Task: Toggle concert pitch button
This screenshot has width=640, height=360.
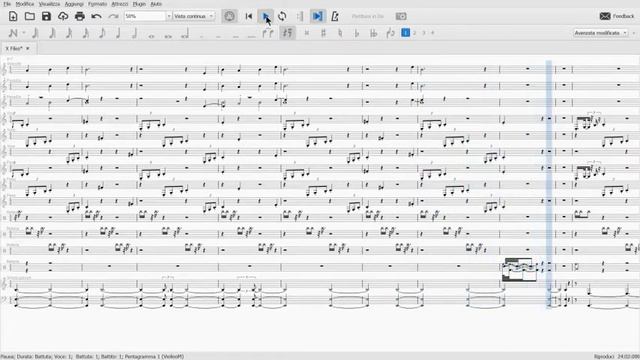Action: point(368,16)
